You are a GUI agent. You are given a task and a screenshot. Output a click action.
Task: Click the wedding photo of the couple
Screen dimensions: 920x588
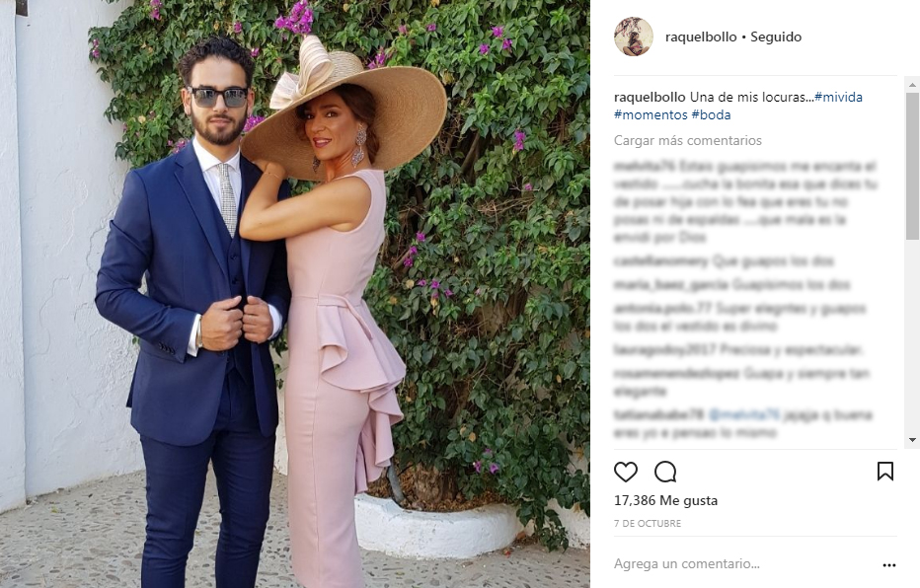[295, 294]
